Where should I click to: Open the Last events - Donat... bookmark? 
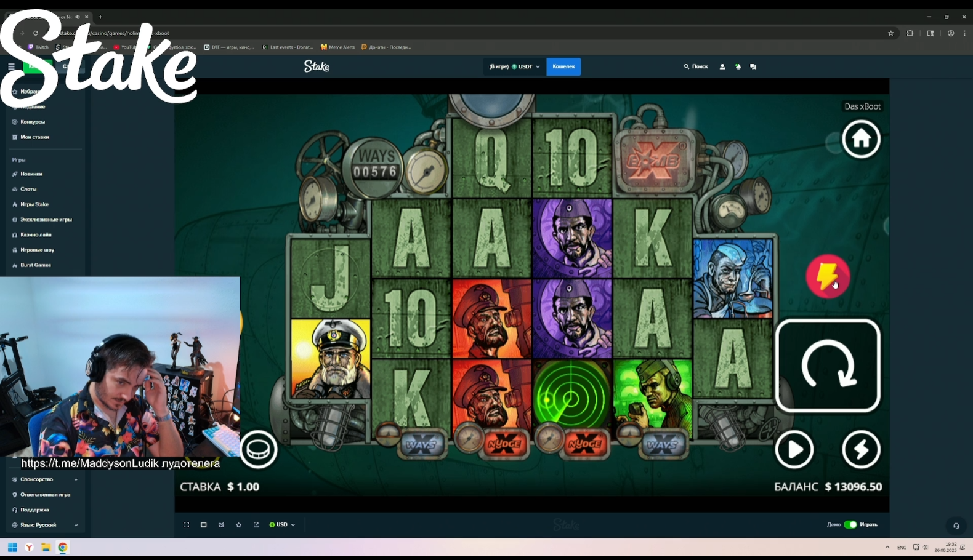(288, 47)
